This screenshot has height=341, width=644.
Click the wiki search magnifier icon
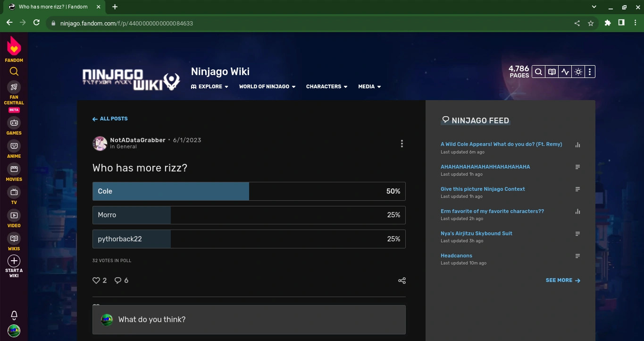[538, 72]
